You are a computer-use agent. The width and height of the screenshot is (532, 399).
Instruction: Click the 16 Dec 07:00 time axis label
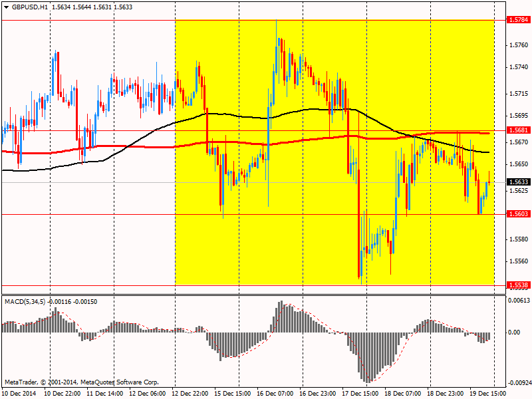click(275, 394)
